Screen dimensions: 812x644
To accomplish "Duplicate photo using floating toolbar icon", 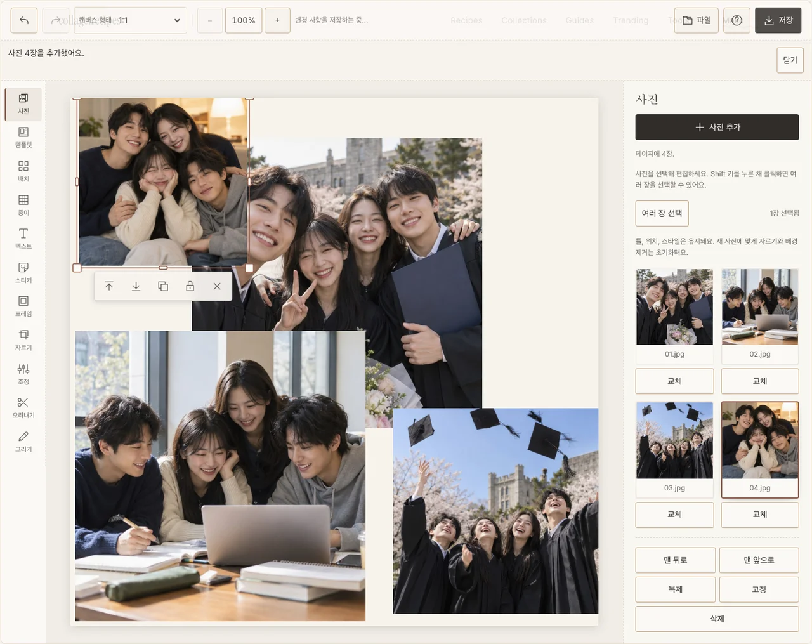I will tap(163, 286).
